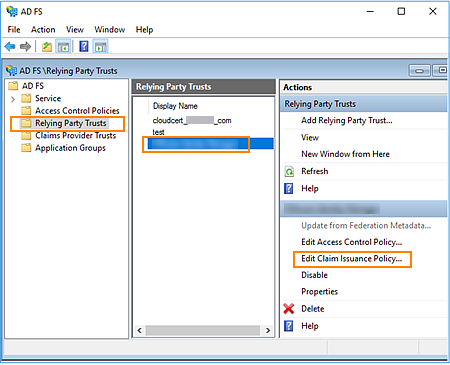Select Claims Provider Trusts tree item
Screen dimensions: 450x365
coord(75,136)
